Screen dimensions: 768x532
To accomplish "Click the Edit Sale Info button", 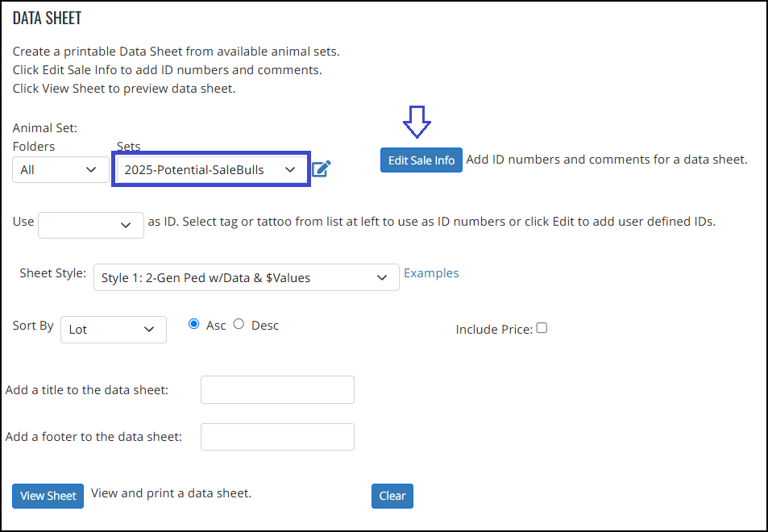I will coord(421,160).
